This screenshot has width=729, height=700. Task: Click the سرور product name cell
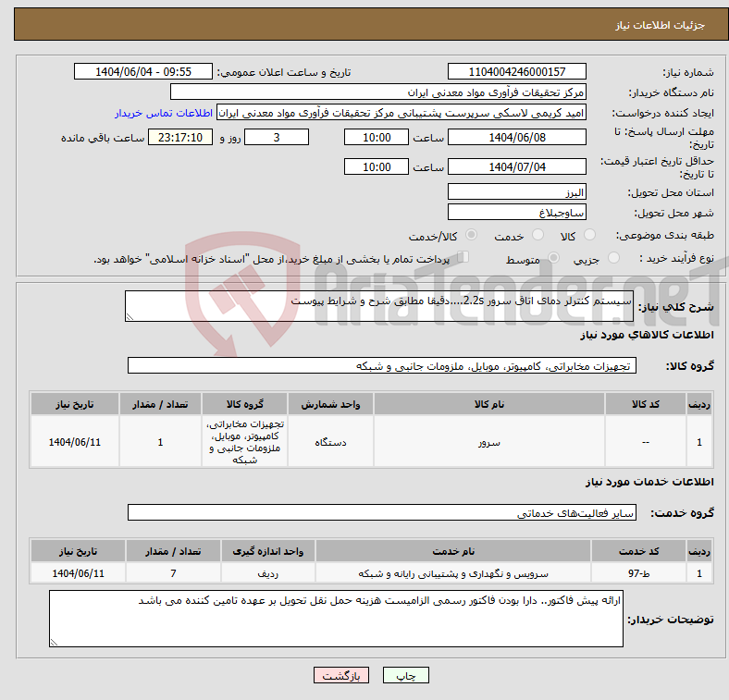(489, 442)
